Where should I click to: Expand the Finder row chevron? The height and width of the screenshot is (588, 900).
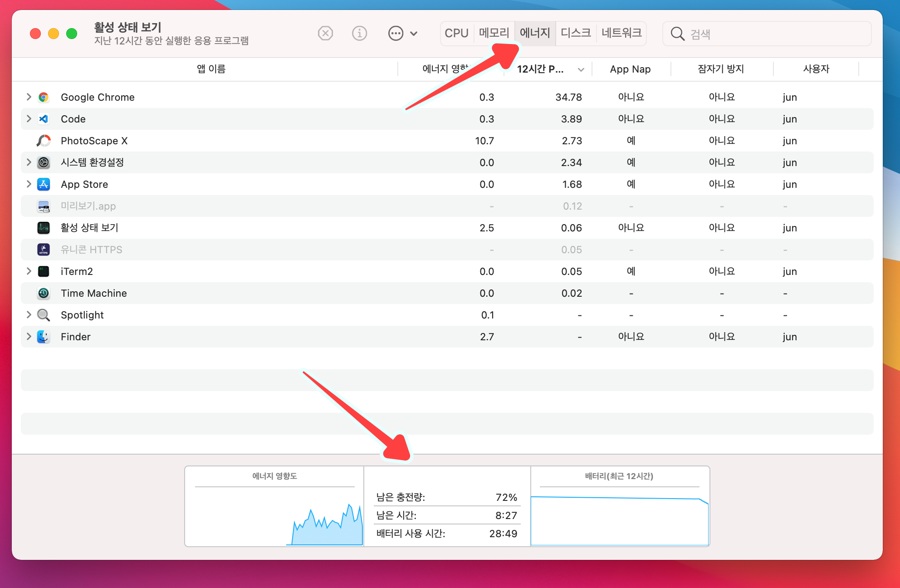click(x=29, y=337)
